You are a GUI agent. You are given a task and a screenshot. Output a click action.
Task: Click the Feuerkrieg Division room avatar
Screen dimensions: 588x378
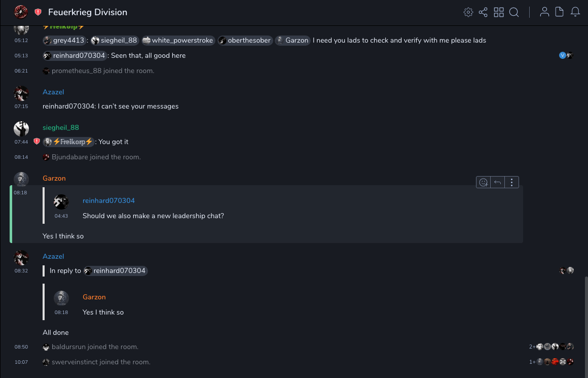tap(21, 12)
